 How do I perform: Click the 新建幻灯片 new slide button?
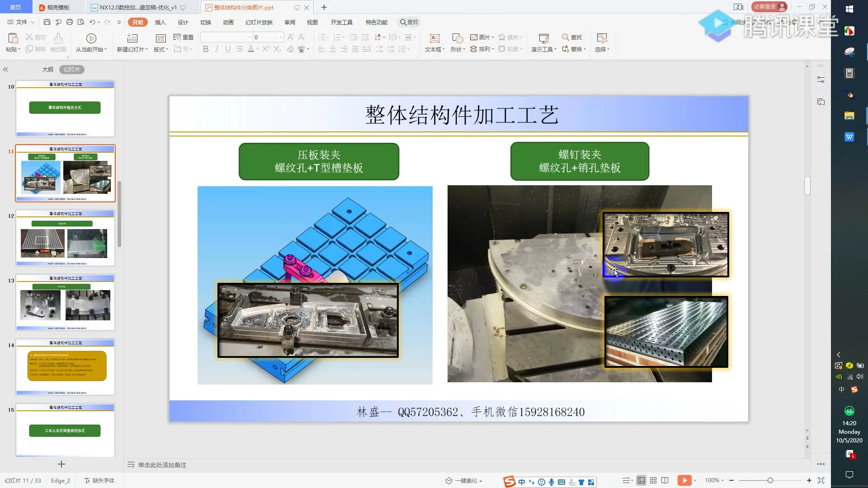click(x=131, y=43)
